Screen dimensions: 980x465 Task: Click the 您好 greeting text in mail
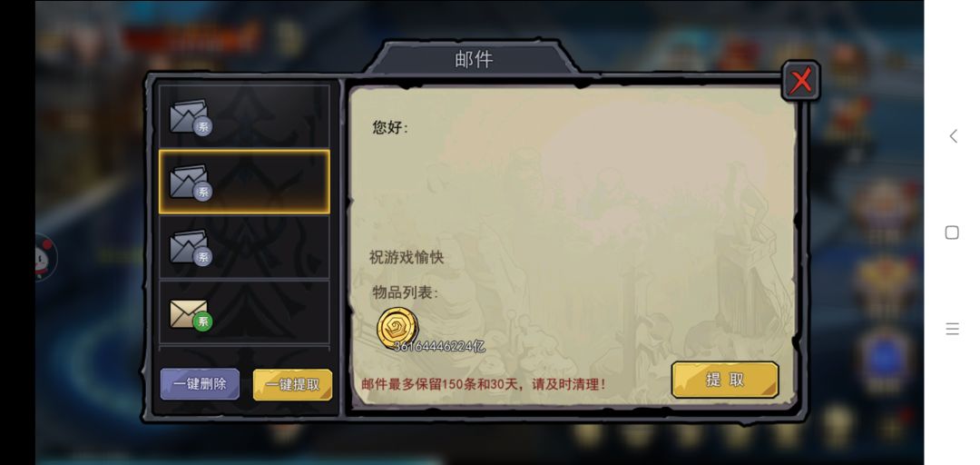coord(390,128)
